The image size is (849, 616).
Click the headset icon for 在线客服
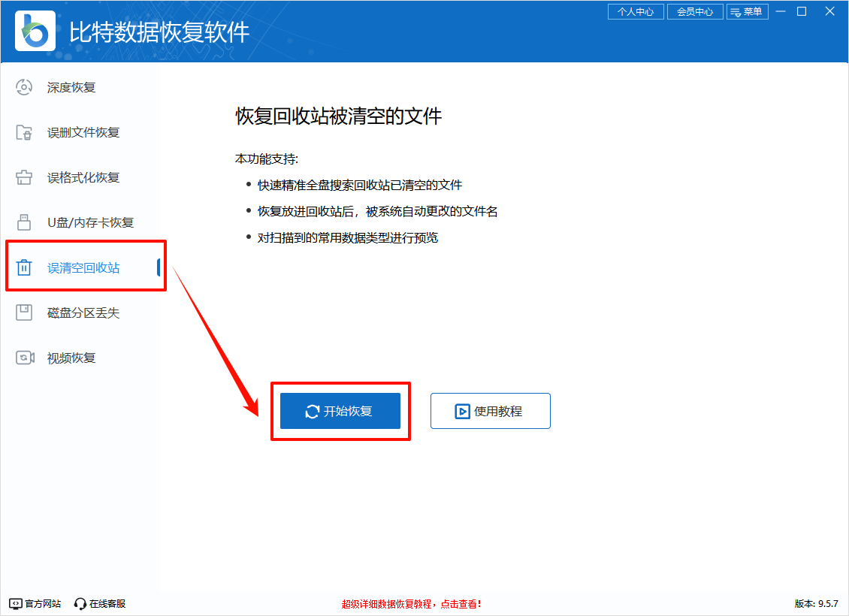tap(80, 603)
